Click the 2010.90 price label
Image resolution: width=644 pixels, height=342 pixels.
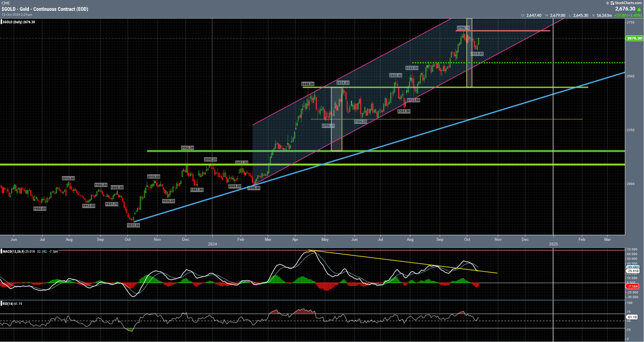coord(68,178)
